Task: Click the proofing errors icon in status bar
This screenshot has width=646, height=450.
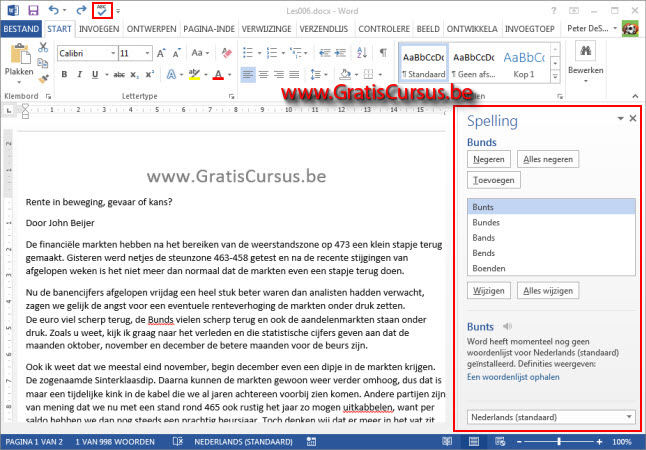Action: click(x=178, y=441)
